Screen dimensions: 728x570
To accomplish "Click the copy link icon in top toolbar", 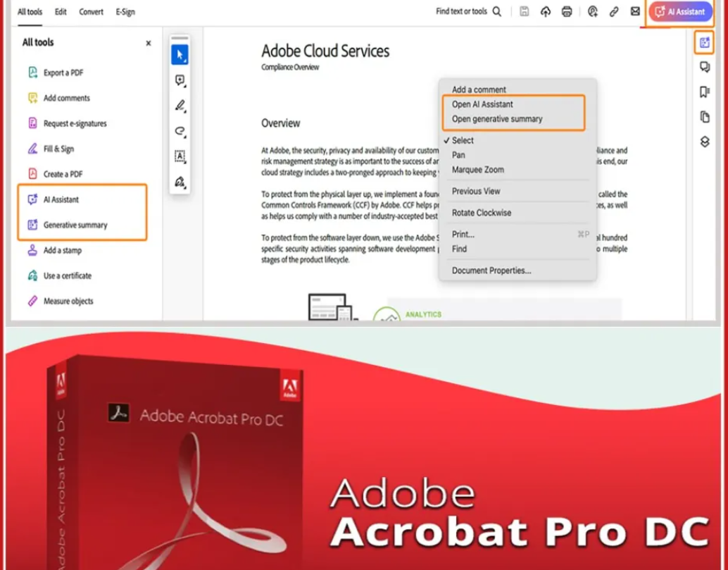I will 614,11.
